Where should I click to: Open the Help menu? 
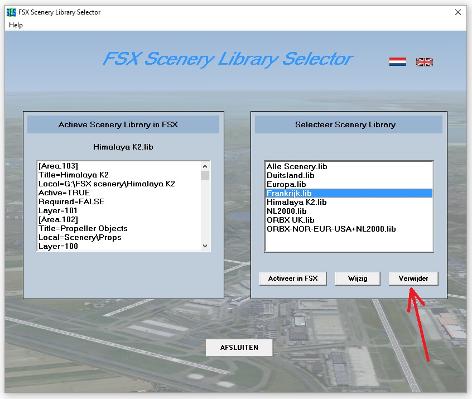pos(16,25)
